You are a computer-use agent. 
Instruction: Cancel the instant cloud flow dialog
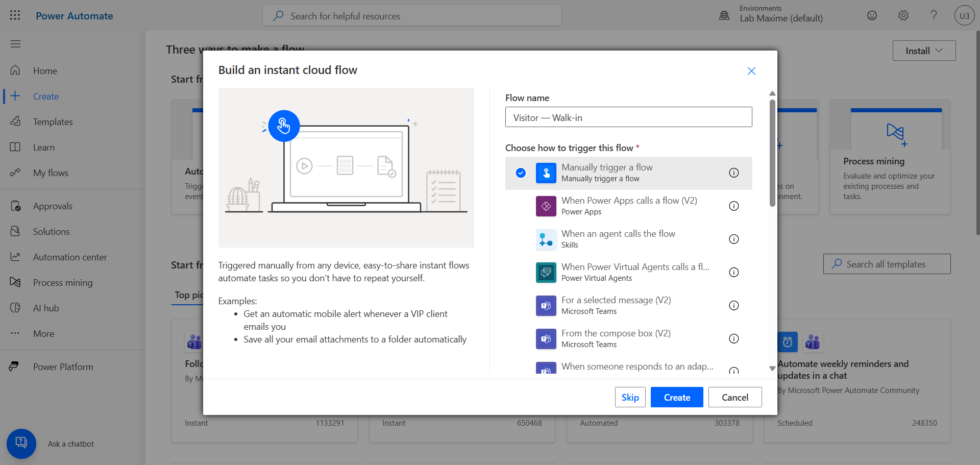[x=735, y=397]
